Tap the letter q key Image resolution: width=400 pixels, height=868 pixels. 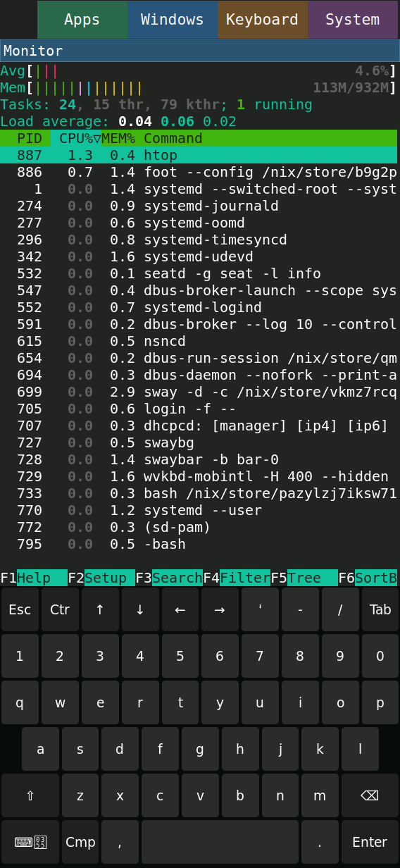tap(20, 702)
